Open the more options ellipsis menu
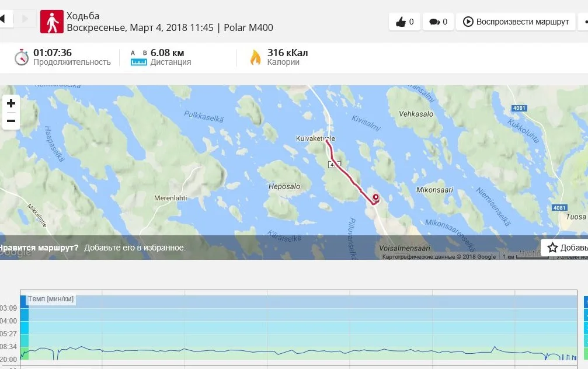 [x=584, y=22]
